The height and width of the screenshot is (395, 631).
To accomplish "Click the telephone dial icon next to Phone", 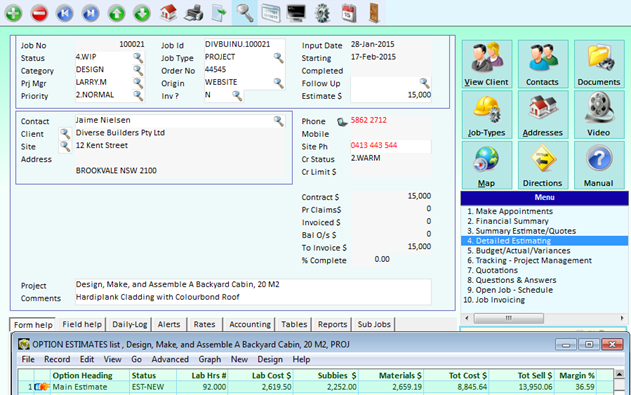I will pyautogui.click(x=342, y=121).
